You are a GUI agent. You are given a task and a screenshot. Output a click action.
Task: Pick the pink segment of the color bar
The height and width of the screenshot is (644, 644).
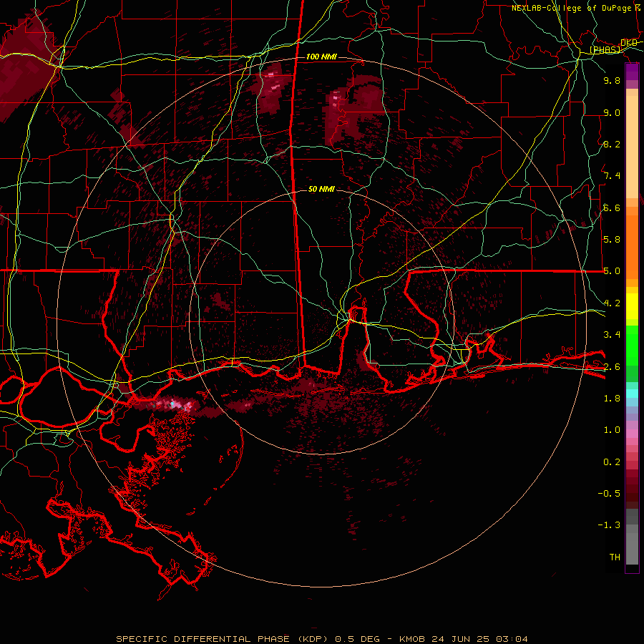(x=632, y=434)
